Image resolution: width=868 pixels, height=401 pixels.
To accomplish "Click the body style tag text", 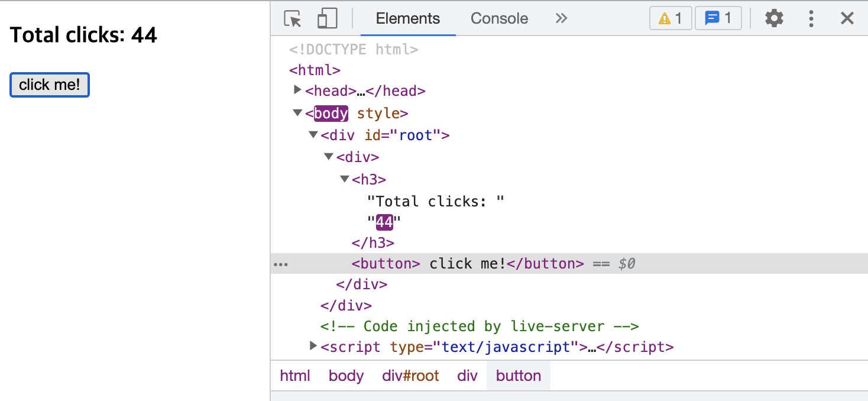I will point(357,113).
